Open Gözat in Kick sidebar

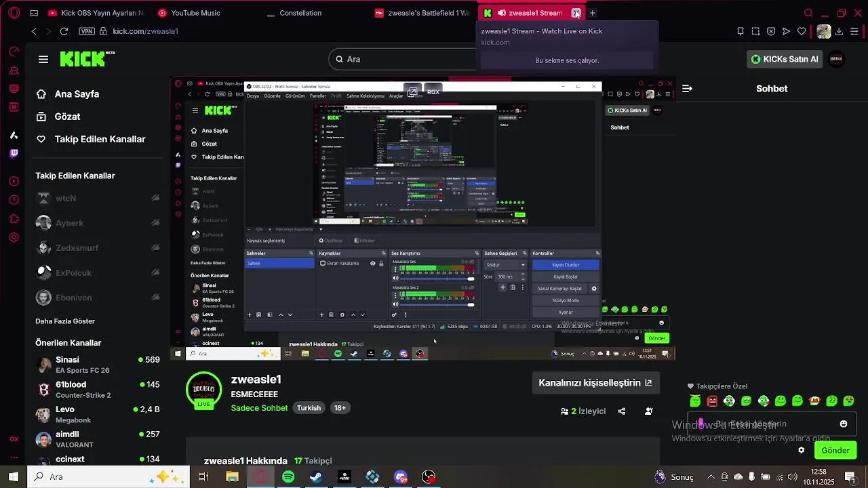click(67, 117)
